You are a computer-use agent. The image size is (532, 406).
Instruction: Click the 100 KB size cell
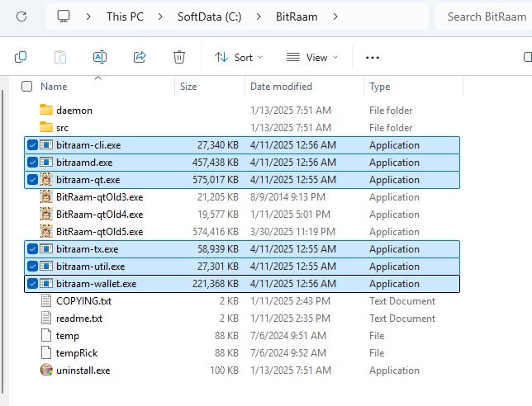[x=224, y=370]
